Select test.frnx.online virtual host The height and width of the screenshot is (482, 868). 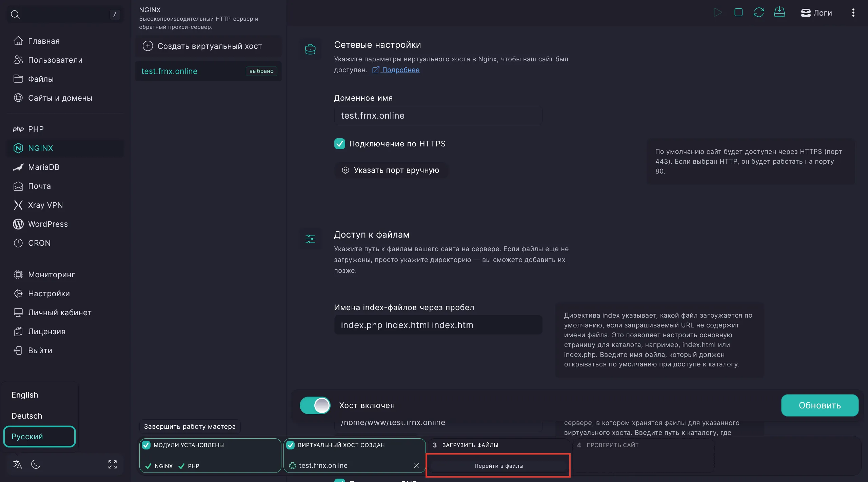pyautogui.click(x=208, y=71)
